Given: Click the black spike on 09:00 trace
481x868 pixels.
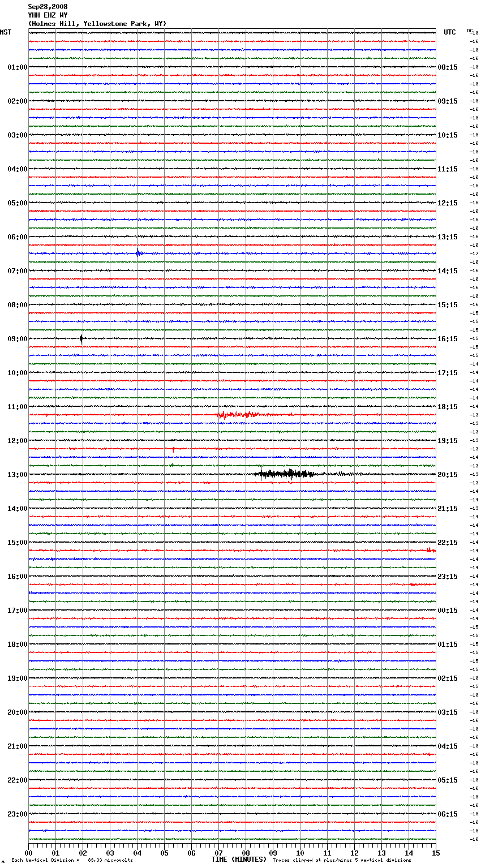Looking at the screenshot, I should [81, 339].
